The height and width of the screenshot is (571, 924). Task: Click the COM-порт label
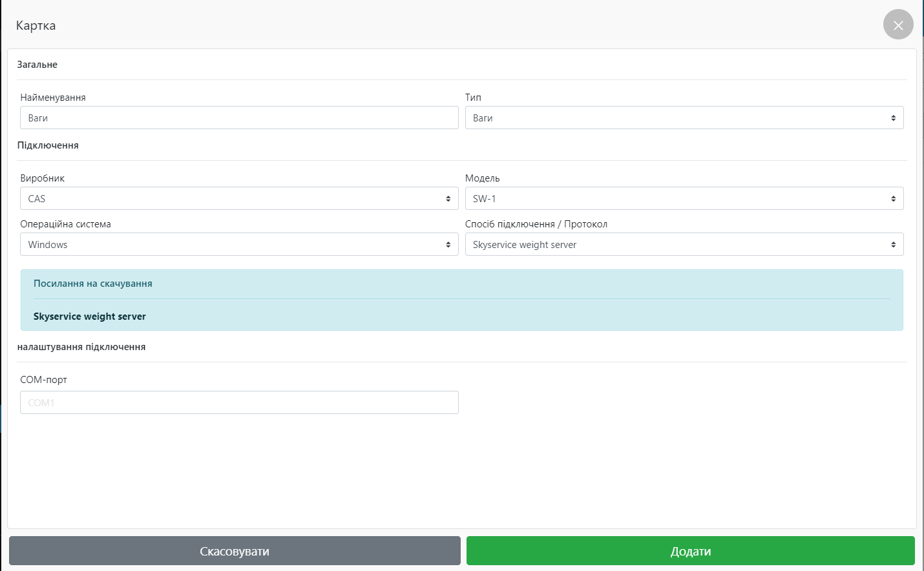coord(43,380)
